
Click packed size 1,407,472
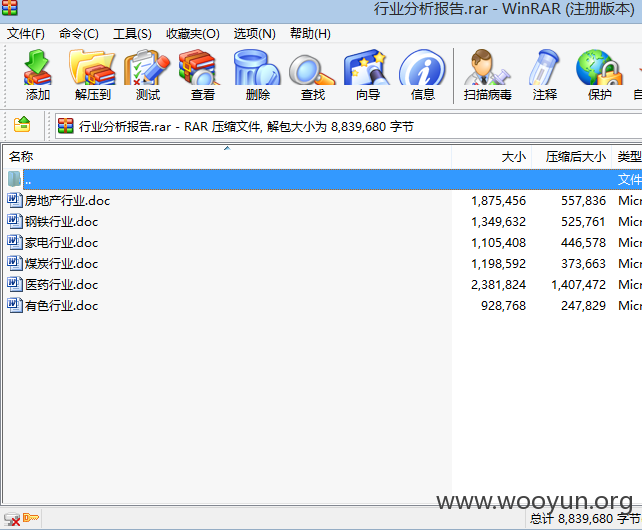578,284
